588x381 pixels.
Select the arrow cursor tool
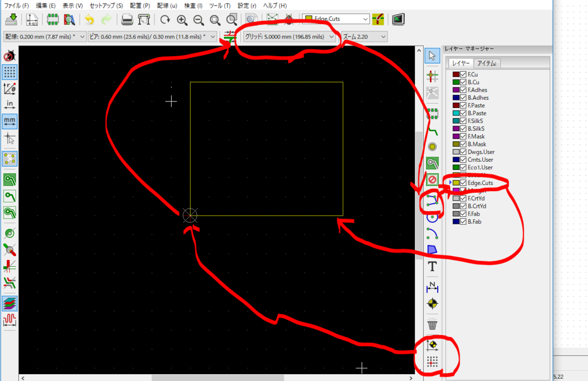click(x=432, y=56)
